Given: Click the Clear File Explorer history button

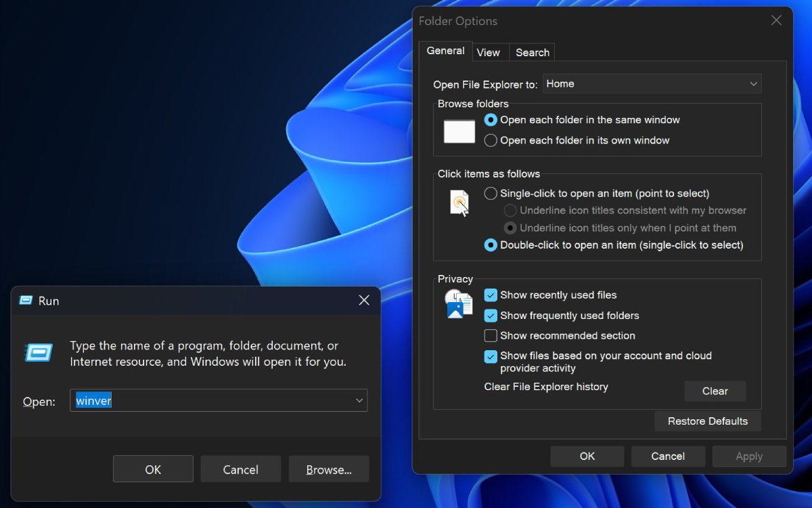Looking at the screenshot, I should pos(715,391).
